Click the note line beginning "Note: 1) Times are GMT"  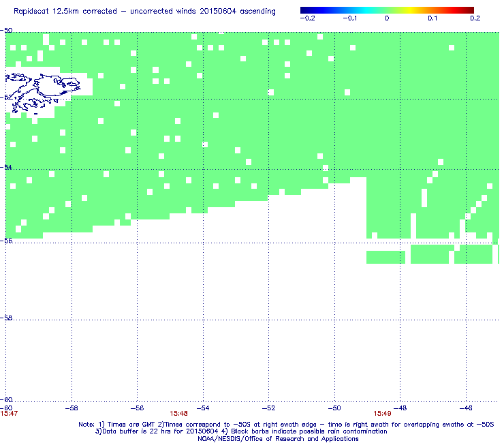click(x=286, y=425)
